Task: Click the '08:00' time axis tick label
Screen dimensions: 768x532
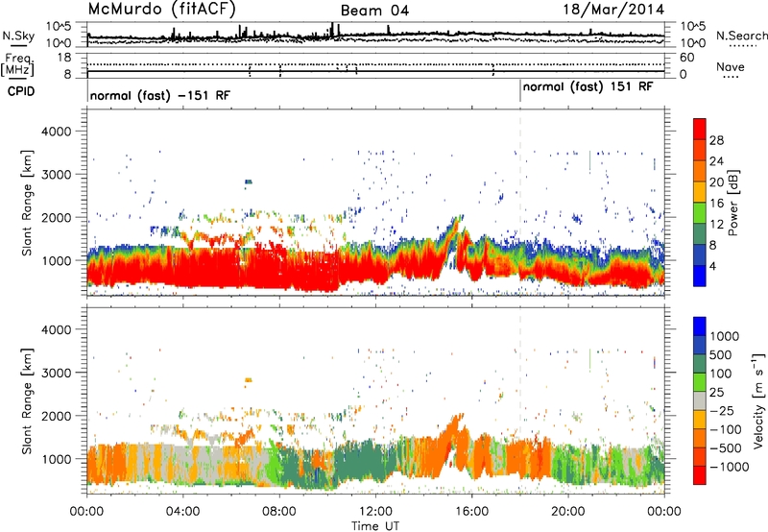Action: click(x=279, y=512)
